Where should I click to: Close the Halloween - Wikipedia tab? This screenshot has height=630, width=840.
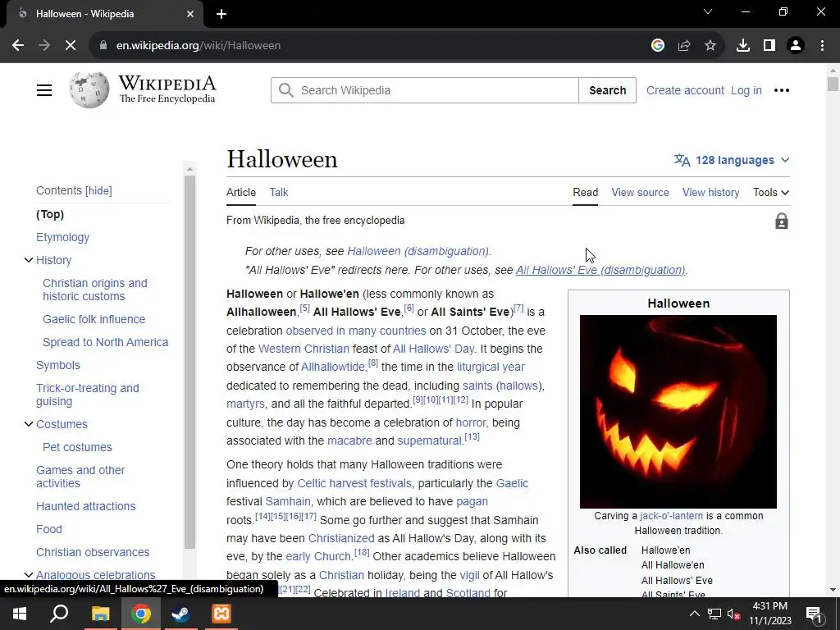[190, 14]
